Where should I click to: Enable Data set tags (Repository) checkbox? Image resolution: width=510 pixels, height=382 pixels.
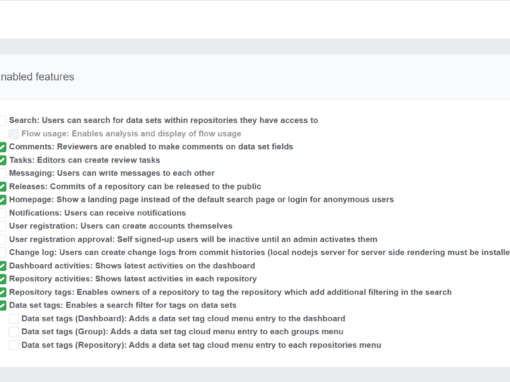point(14,345)
